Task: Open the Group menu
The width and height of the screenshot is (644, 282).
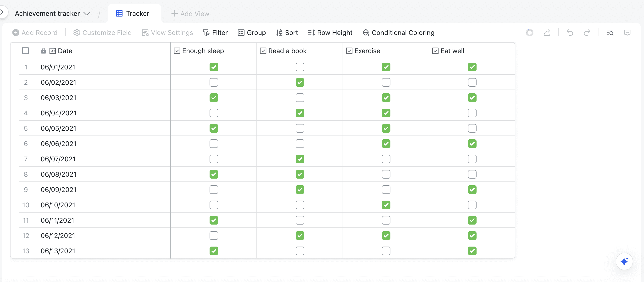Action: click(x=252, y=33)
